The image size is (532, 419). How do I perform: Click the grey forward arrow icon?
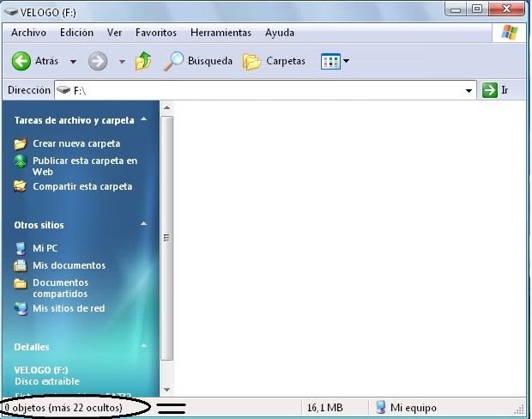click(x=98, y=61)
